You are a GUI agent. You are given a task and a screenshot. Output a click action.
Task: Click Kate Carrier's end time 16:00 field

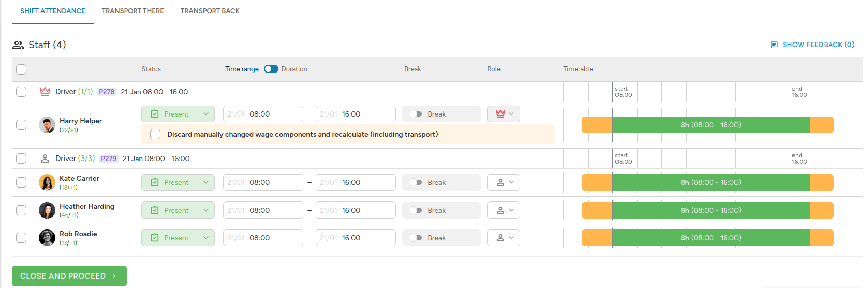(356, 182)
